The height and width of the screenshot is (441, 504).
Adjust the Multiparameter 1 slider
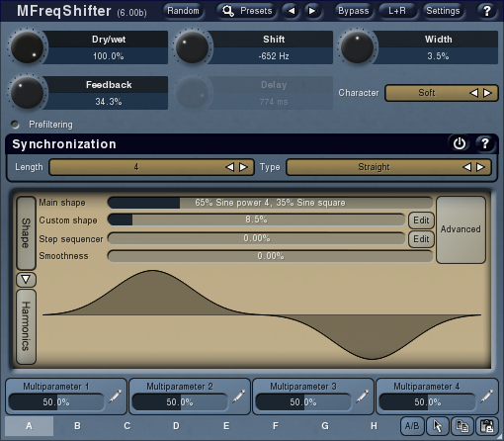56,402
